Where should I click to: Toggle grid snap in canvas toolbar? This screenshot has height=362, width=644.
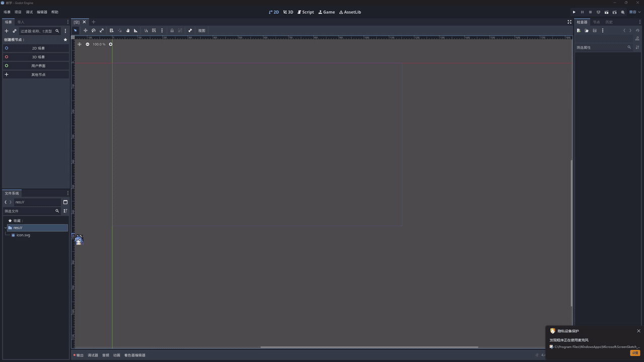[x=154, y=31]
